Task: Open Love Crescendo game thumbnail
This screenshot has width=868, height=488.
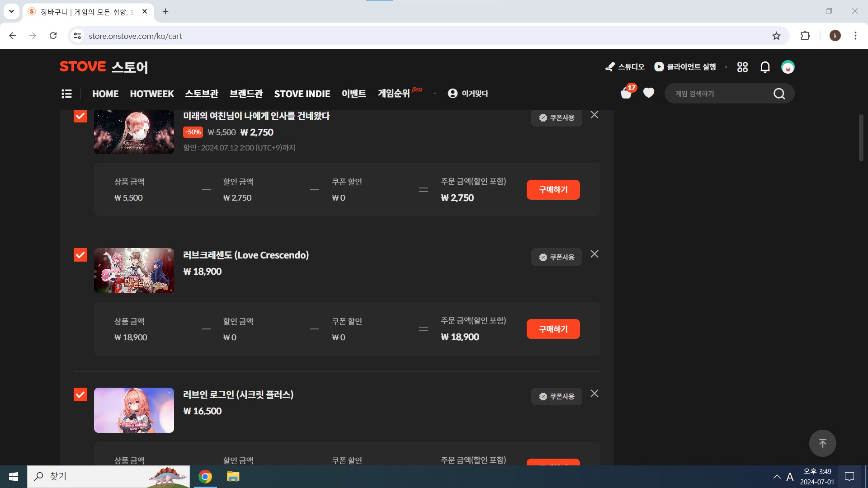Action: click(134, 271)
